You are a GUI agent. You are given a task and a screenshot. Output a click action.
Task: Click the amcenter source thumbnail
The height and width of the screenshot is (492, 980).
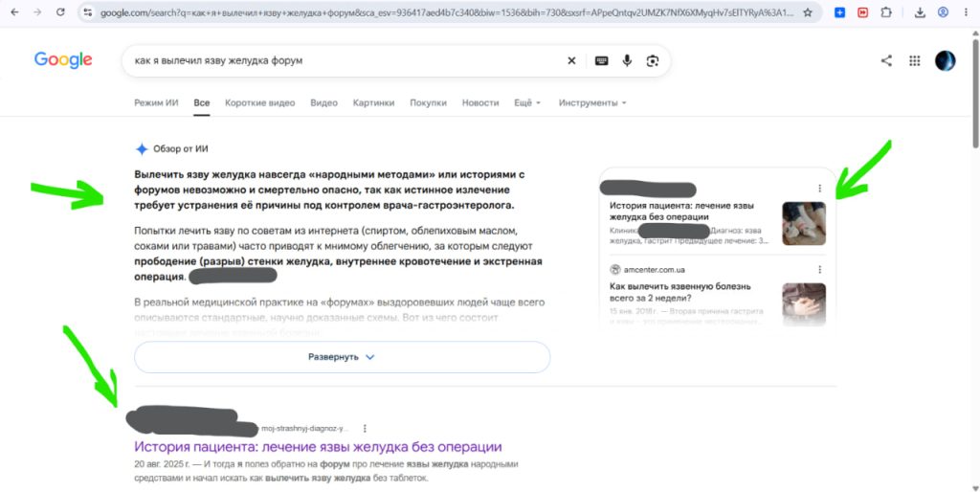804,303
